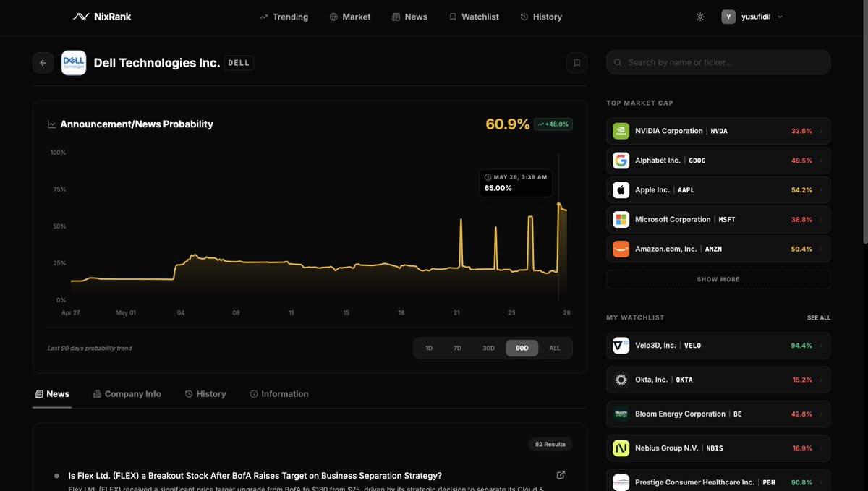This screenshot has width=868, height=491.
Task: Click the Prestige Consumer Healthcare logo
Action: point(621,482)
